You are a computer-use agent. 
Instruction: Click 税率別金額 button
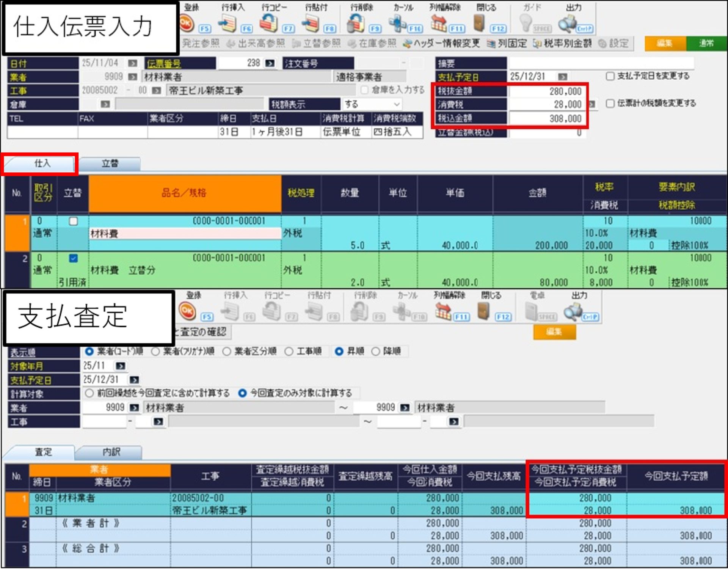(563, 44)
